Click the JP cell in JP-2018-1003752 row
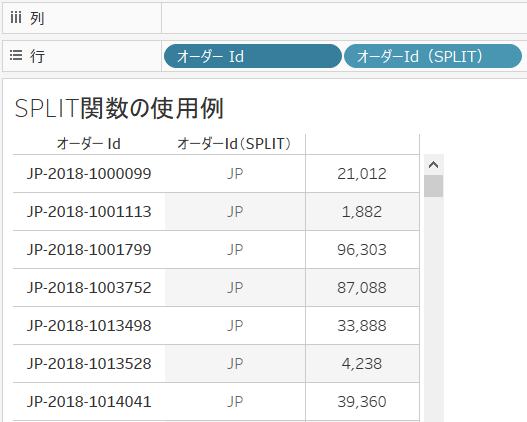Viewport: 527px width, 422px height. [235, 288]
